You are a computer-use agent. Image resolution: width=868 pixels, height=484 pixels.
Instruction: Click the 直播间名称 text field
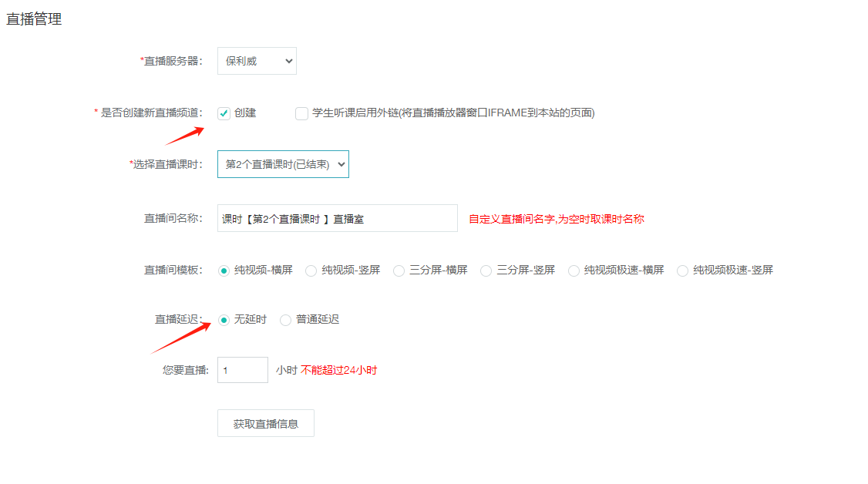coord(337,218)
